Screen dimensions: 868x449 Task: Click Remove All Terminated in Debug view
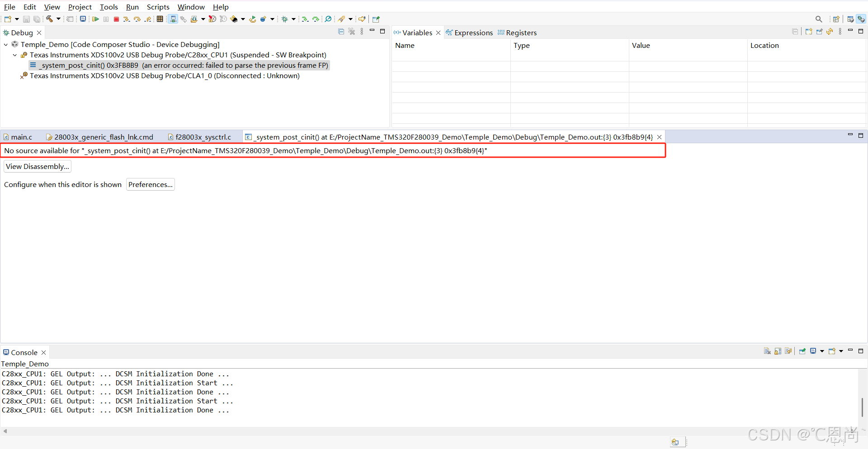[x=351, y=32]
